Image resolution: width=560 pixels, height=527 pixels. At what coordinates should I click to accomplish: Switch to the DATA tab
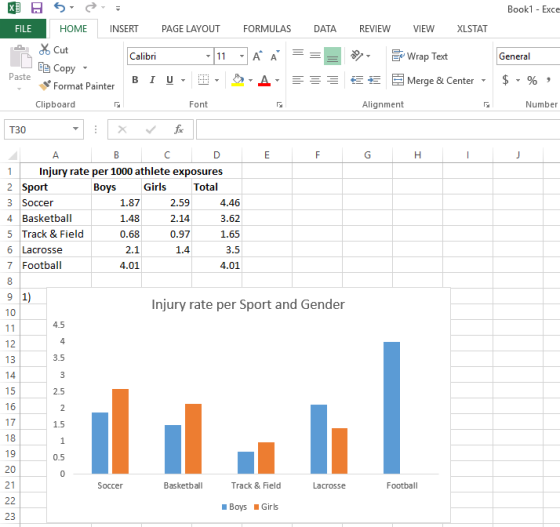325,29
